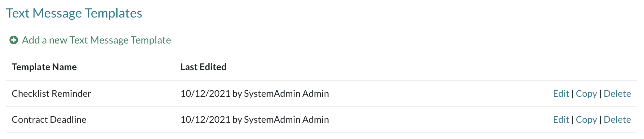Viewport: 644px width, 139px height.
Task: Edit the Checklist Reminder template
Action: pyautogui.click(x=561, y=94)
